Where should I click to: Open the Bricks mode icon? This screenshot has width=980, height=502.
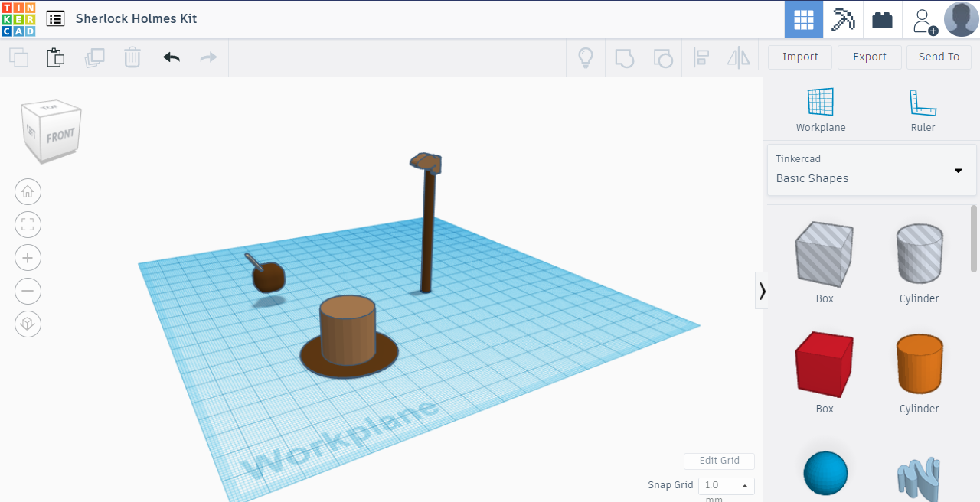point(882,19)
